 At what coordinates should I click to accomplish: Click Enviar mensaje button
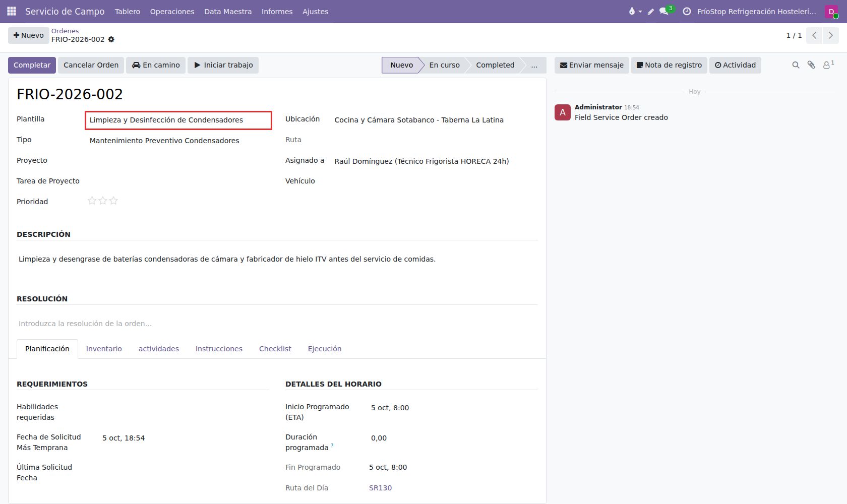592,65
